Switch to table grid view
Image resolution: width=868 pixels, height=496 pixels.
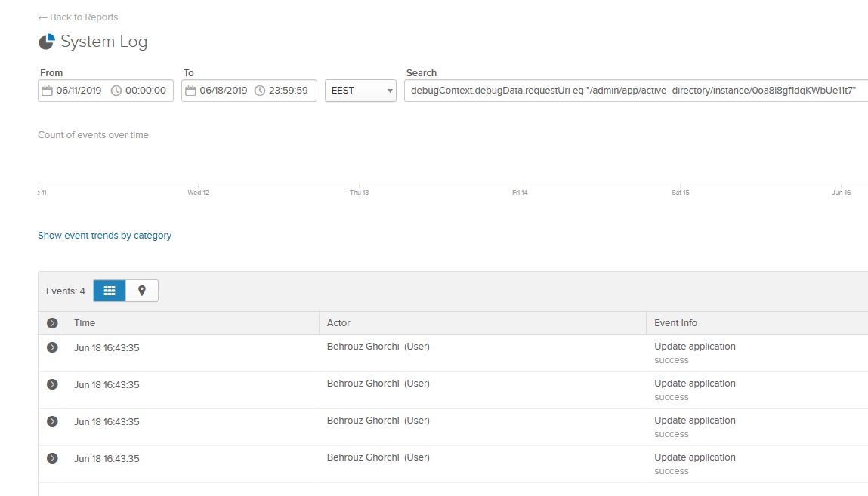tap(110, 291)
